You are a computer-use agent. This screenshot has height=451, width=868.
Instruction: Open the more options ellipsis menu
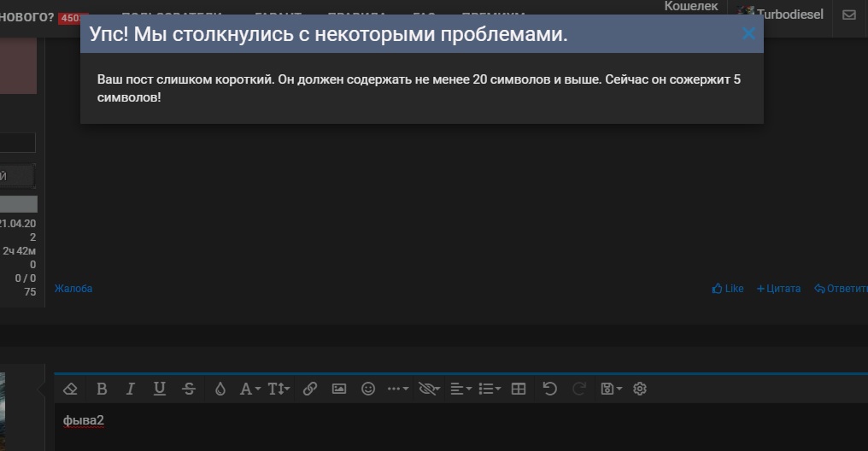398,389
